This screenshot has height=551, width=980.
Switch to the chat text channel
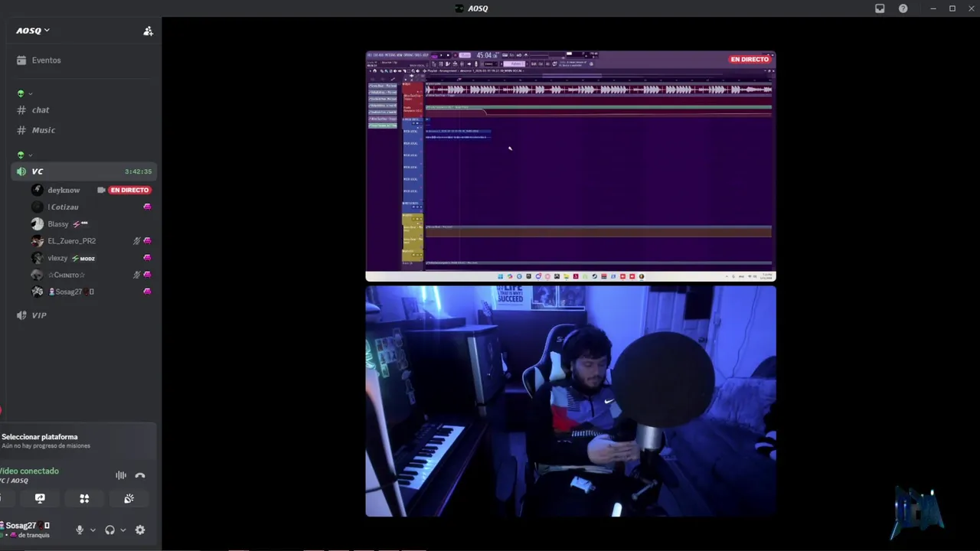click(x=83, y=110)
